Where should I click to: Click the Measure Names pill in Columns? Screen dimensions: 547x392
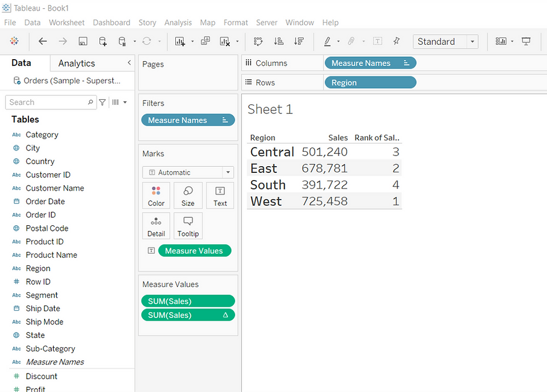[370, 63]
